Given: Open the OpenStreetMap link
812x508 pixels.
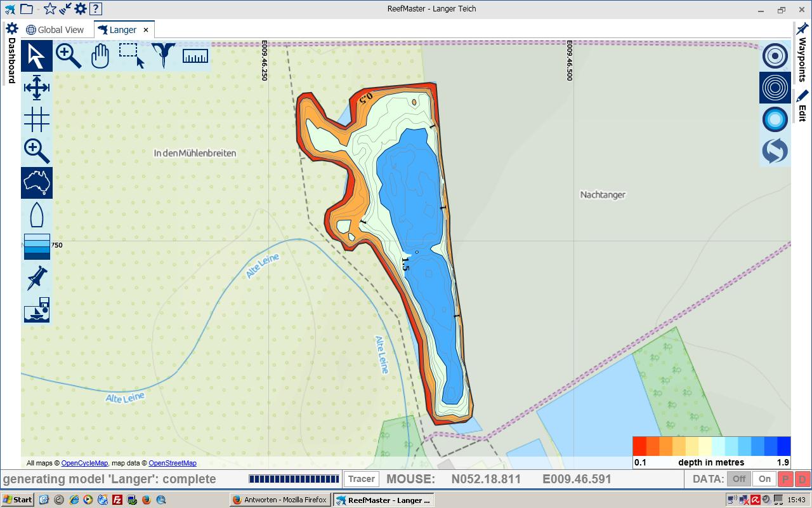Looking at the screenshot, I should click(173, 463).
